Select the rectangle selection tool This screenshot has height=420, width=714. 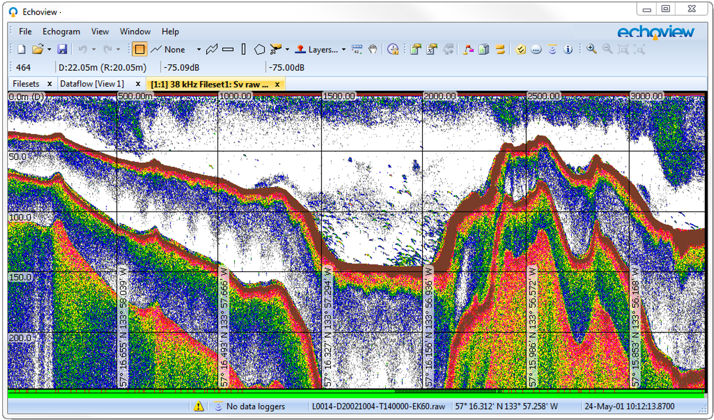(x=140, y=49)
